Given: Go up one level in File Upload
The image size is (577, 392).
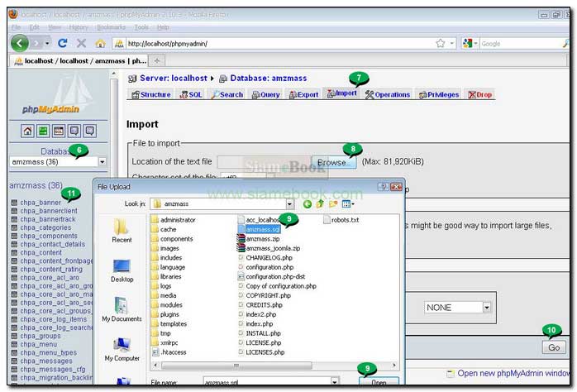Looking at the screenshot, I should (320, 204).
